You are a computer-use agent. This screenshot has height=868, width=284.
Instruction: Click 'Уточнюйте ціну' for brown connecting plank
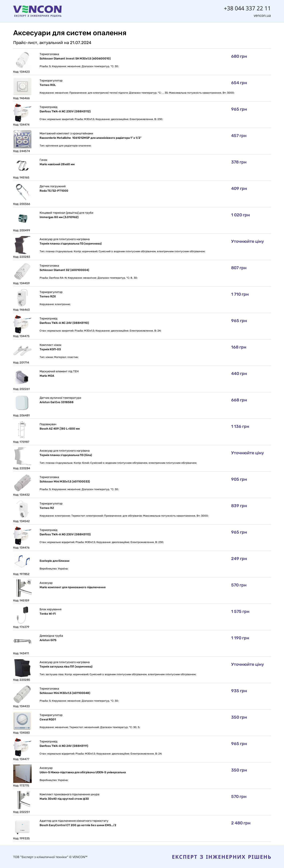tap(247, 241)
